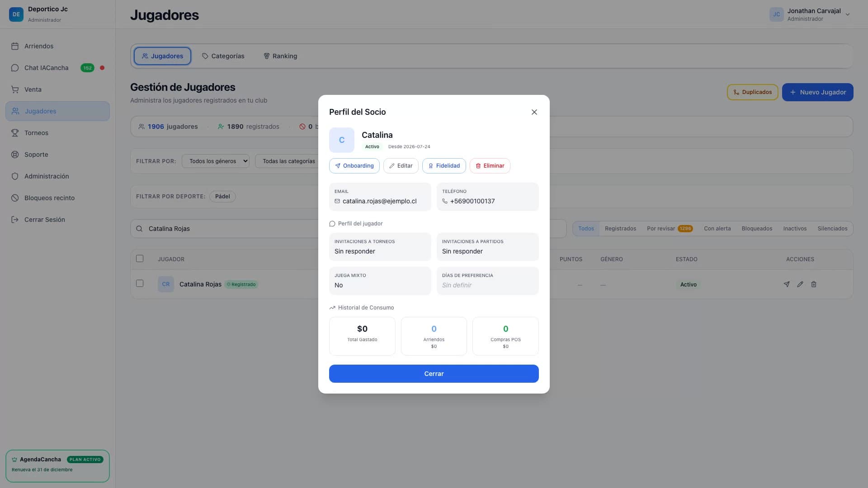Click the Soporte lifebuoy icon

click(x=15, y=155)
